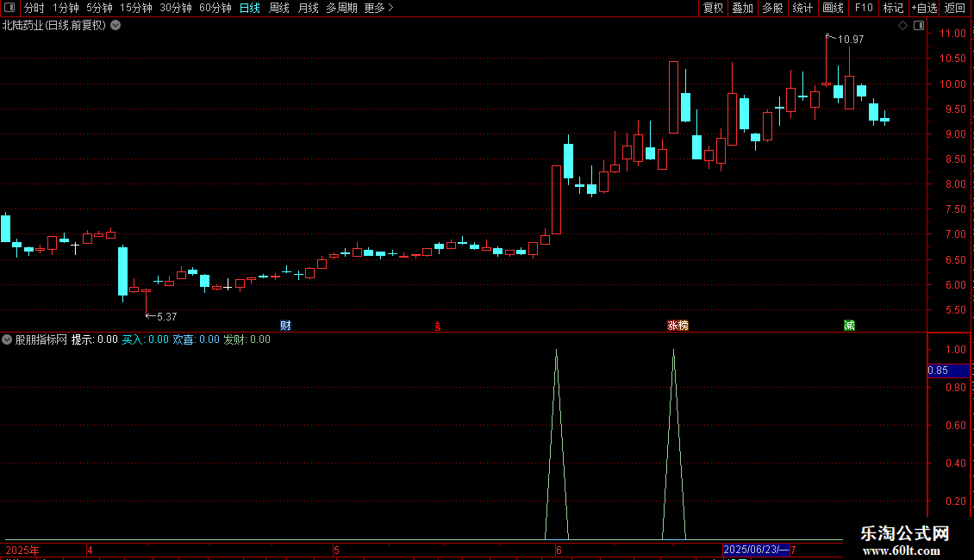Open F10 company info
Screen dimensions: 974x560
click(x=864, y=8)
